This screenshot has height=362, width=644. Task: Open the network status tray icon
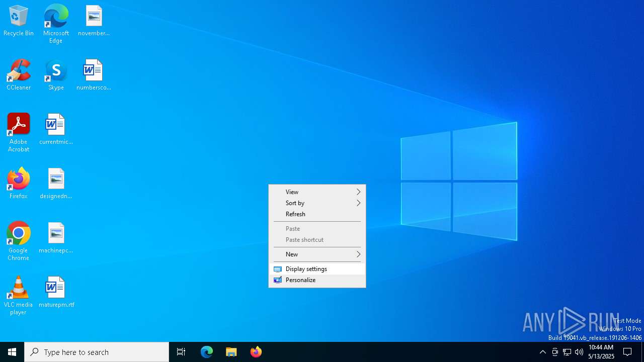[567, 352]
